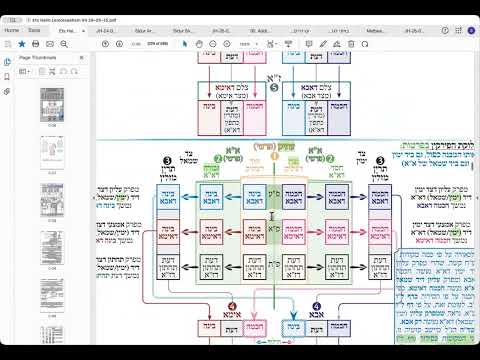Screen dimensions: 480x360
Task: Switch to the Sidur Ar document tab
Action: pyautogui.click(x=144, y=31)
